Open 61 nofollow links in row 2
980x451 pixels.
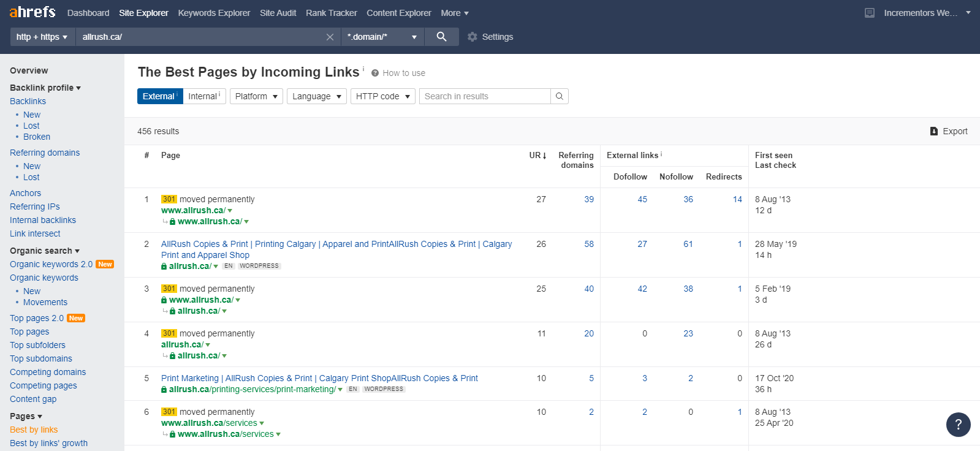pos(688,244)
